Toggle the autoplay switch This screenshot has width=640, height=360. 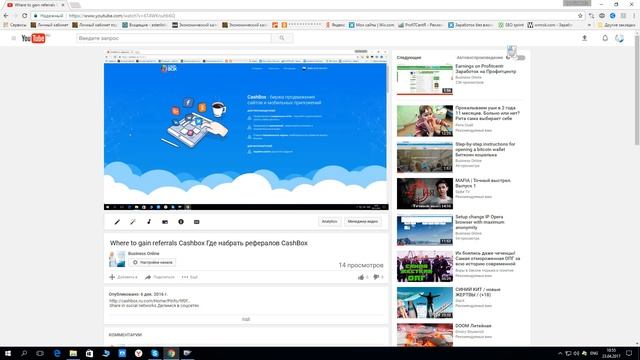click(x=520, y=58)
